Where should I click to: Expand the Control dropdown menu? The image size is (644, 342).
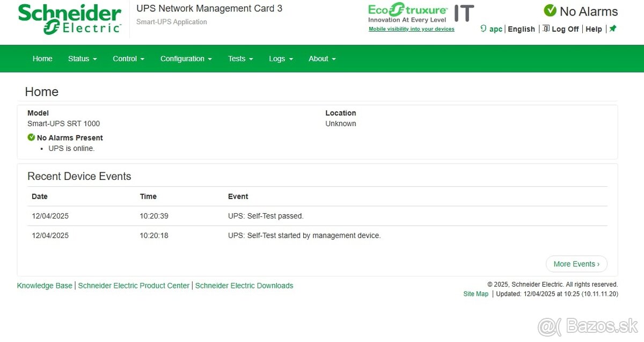pos(128,59)
